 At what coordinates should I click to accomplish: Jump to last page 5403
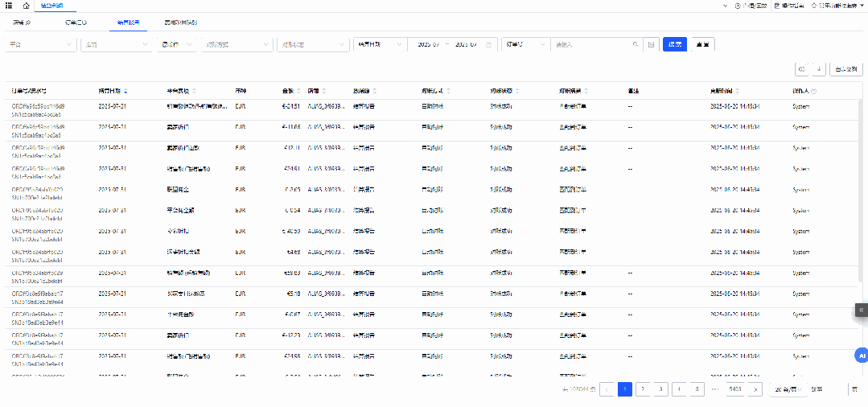(735, 389)
